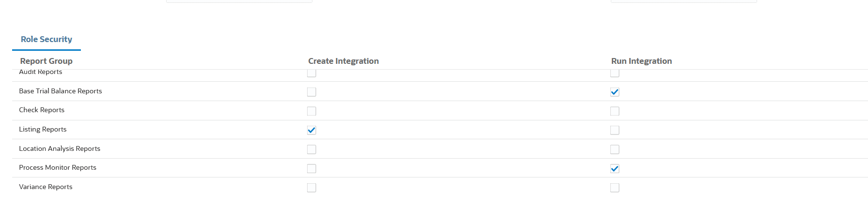Enable Create Integration for Base Trial Balance Reports
868x206 pixels.
[x=311, y=92]
